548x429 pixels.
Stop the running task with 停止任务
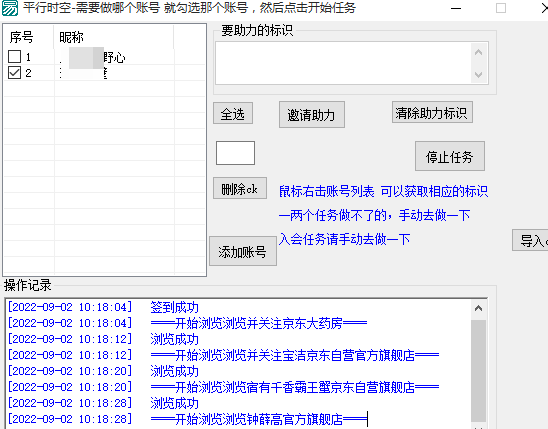(450, 156)
